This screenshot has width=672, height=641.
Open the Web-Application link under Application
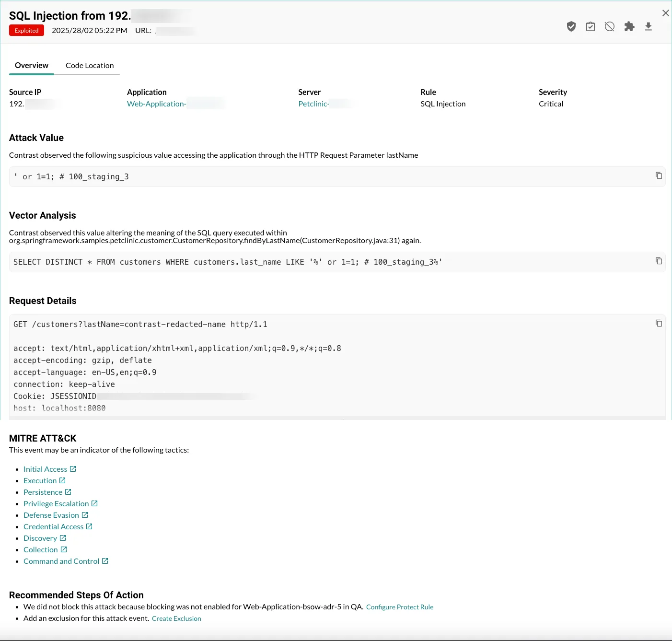tap(156, 104)
